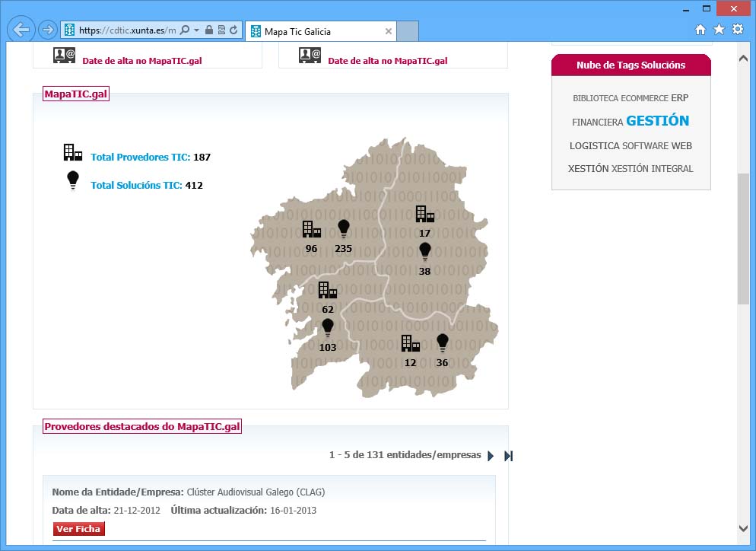Click the lightbulb icon above 36 on map
This screenshot has height=551, width=756.
click(x=442, y=343)
